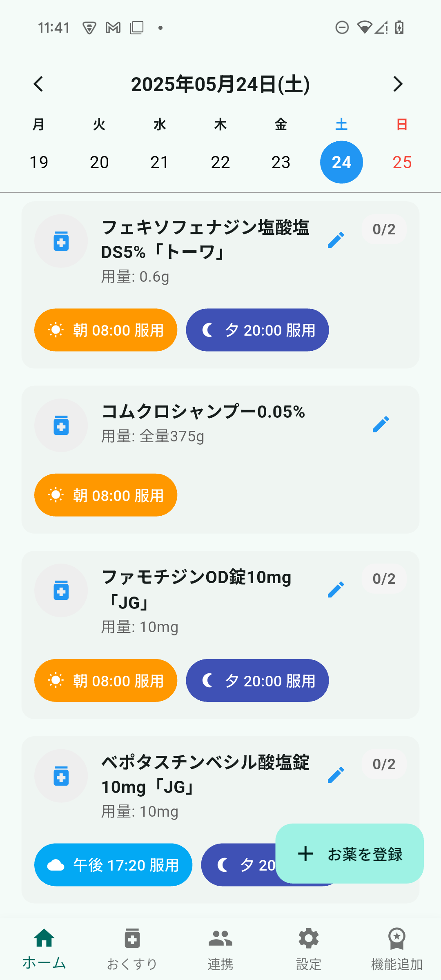Switch to the 連携 tab
The height and width of the screenshot is (980, 441).
pos(220,948)
